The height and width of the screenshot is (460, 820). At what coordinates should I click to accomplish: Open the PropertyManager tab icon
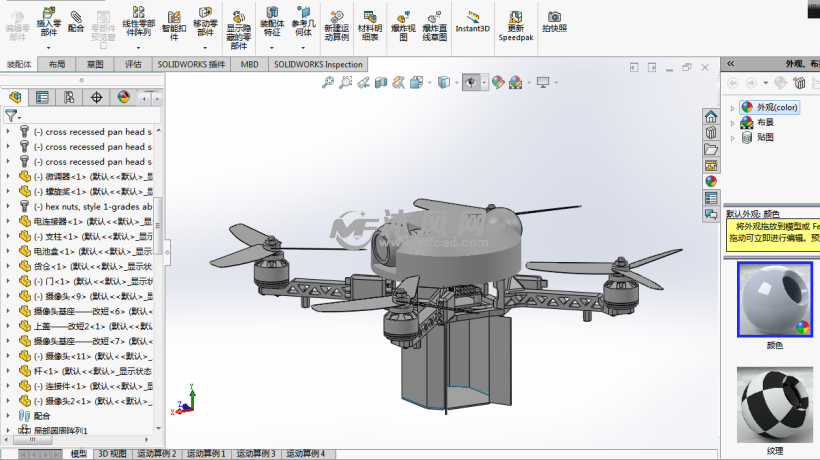tap(42, 97)
